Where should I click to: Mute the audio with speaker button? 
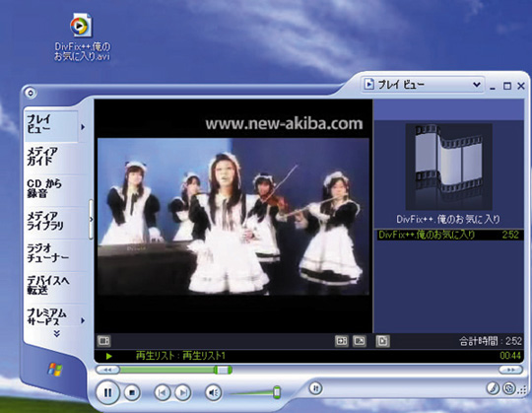coord(214,392)
